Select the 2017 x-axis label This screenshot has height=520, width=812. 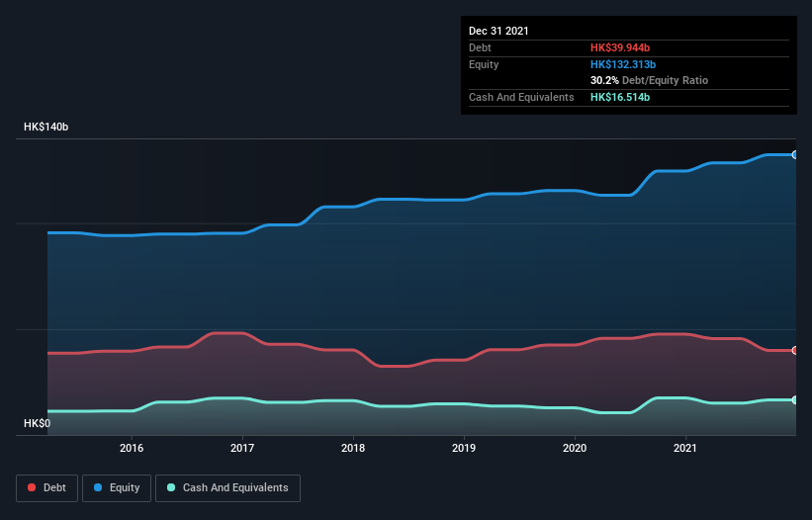click(242, 448)
